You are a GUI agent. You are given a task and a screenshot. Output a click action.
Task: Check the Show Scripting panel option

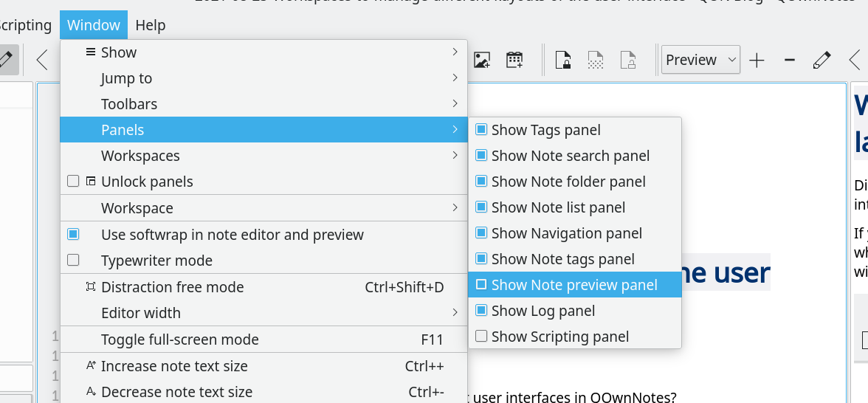click(481, 337)
